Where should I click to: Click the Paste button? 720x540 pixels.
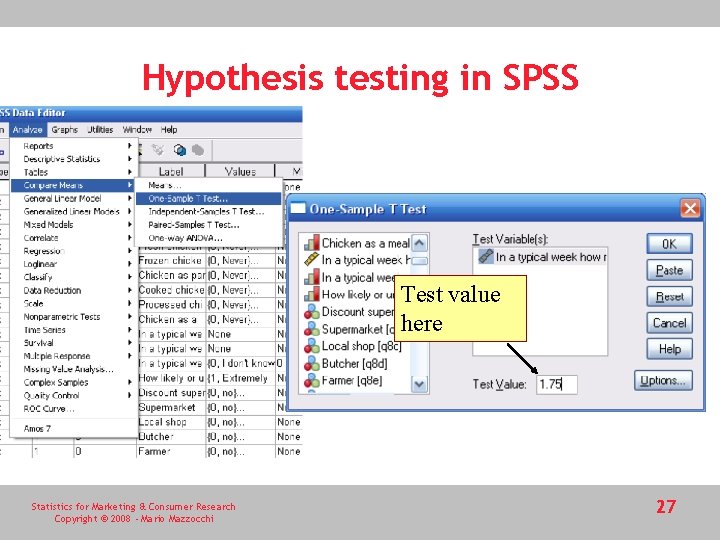669,270
